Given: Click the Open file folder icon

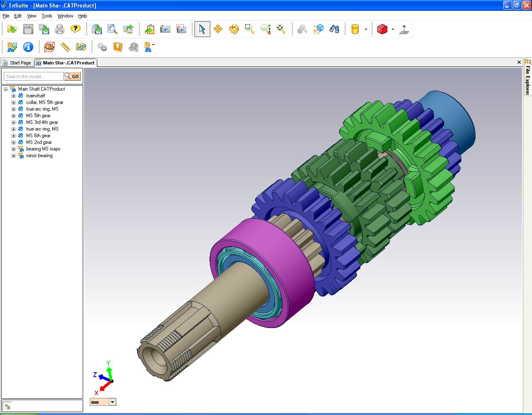Looking at the screenshot, I should [x=12, y=29].
